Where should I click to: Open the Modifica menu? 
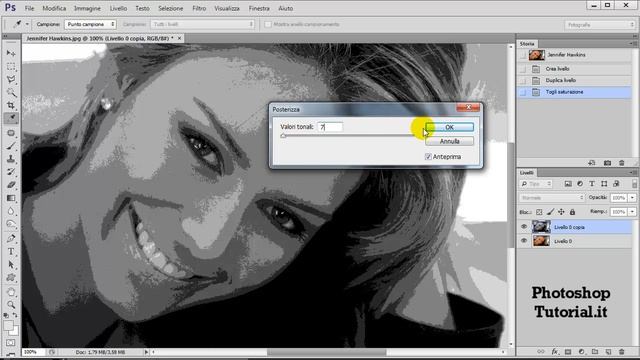54,8
